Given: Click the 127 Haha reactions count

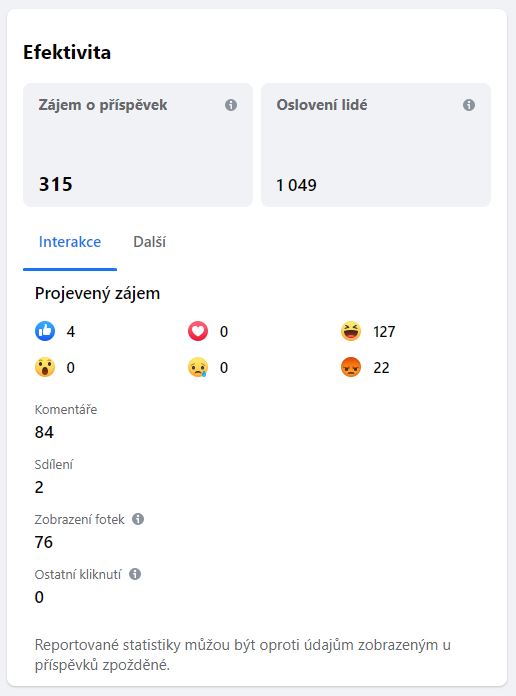Looking at the screenshot, I should click(x=384, y=332).
